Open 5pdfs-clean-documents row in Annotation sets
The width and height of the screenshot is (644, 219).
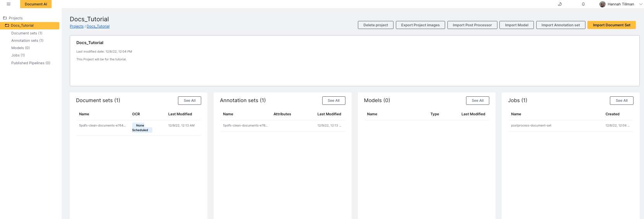(283, 126)
